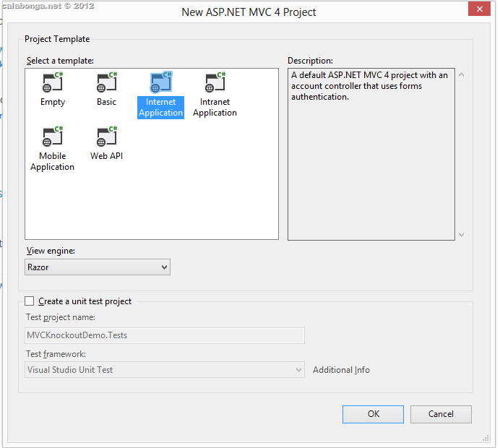
Task: Open the Test framework dropdown
Action: coord(165,370)
